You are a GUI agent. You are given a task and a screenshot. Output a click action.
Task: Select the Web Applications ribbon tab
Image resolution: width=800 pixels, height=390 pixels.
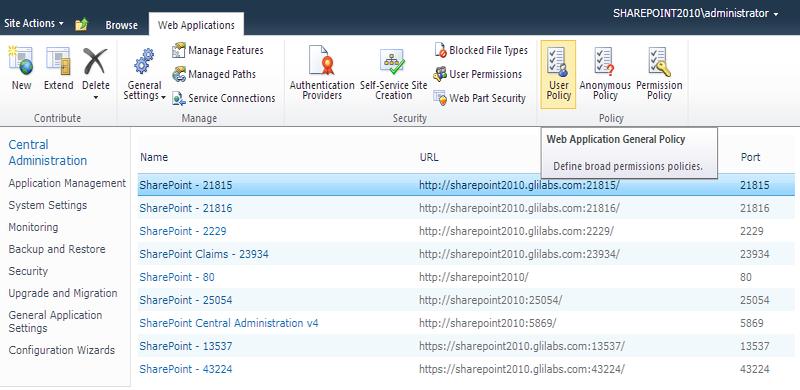coord(196,25)
